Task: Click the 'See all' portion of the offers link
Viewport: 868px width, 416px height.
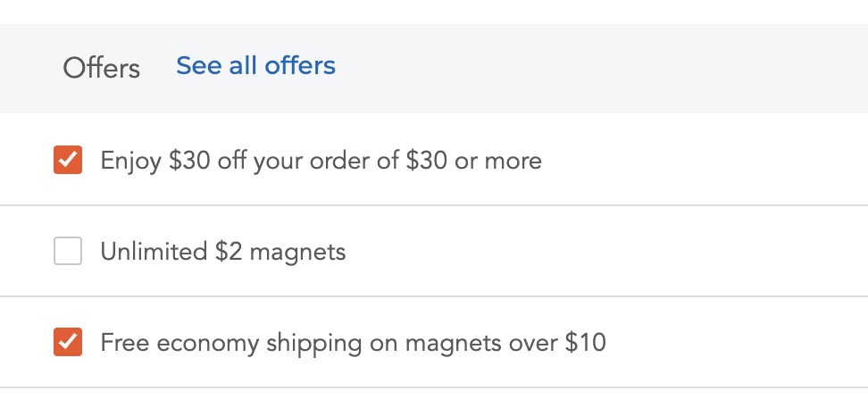Action: 212,66
